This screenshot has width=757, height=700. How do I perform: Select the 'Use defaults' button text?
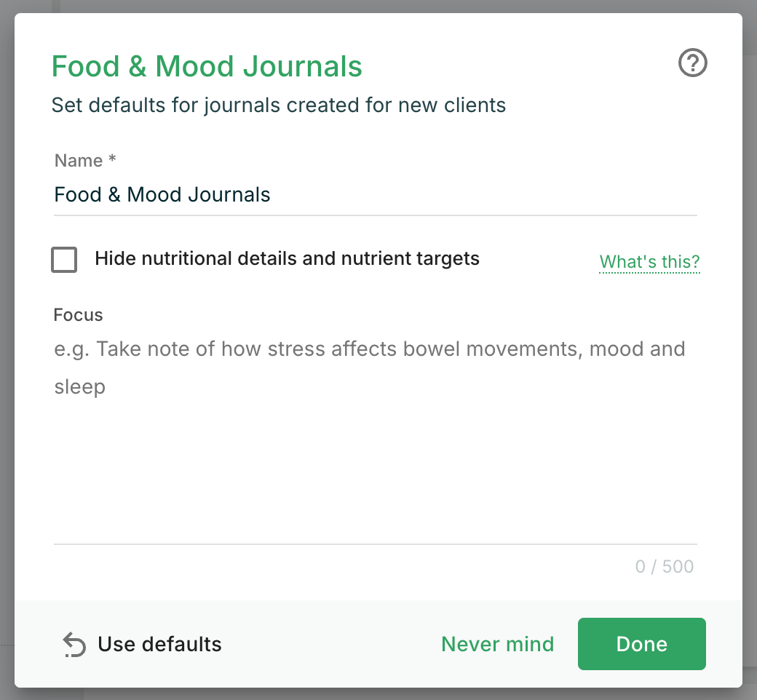click(159, 645)
